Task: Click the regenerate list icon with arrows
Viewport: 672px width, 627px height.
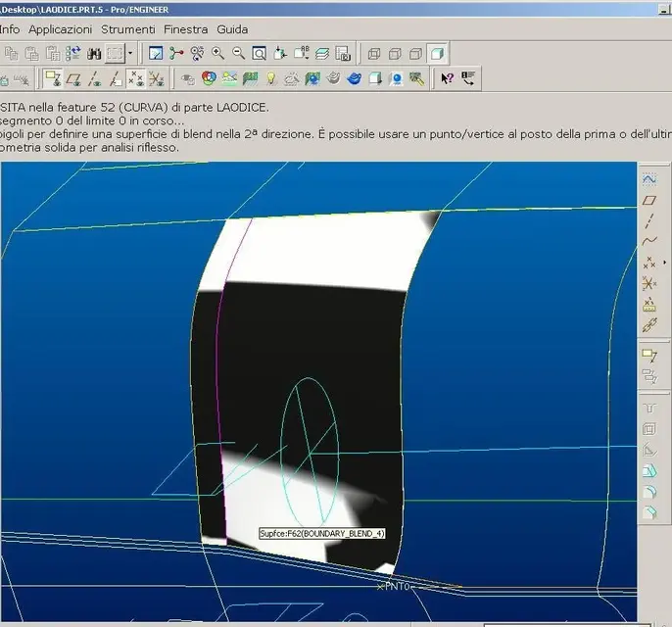Action: [x=73, y=54]
